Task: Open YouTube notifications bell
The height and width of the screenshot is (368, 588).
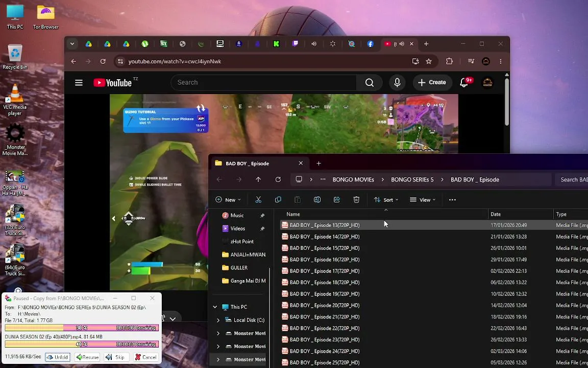Action: click(464, 83)
